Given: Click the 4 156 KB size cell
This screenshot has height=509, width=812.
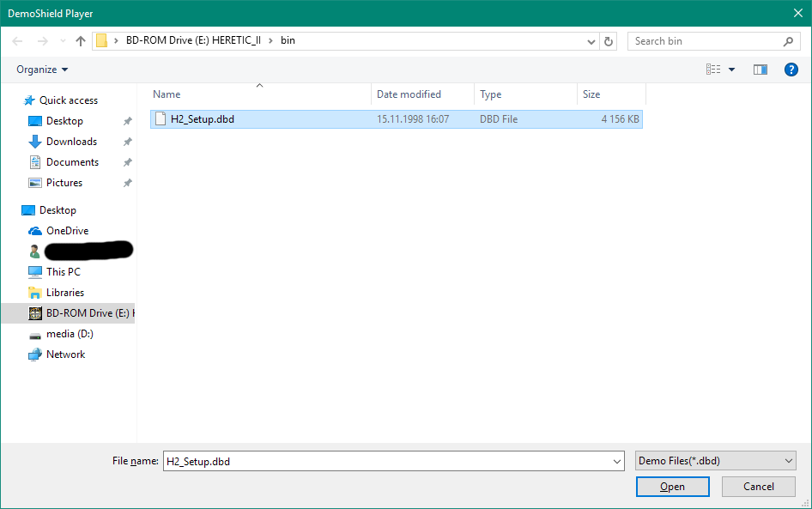Looking at the screenshot, I should coord(620,119).
